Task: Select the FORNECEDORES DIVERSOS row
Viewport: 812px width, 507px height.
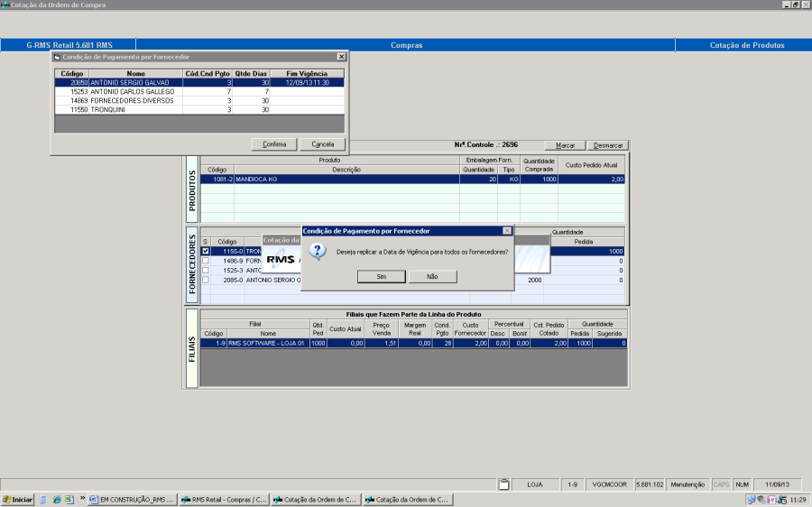Action: coord(199,100)
